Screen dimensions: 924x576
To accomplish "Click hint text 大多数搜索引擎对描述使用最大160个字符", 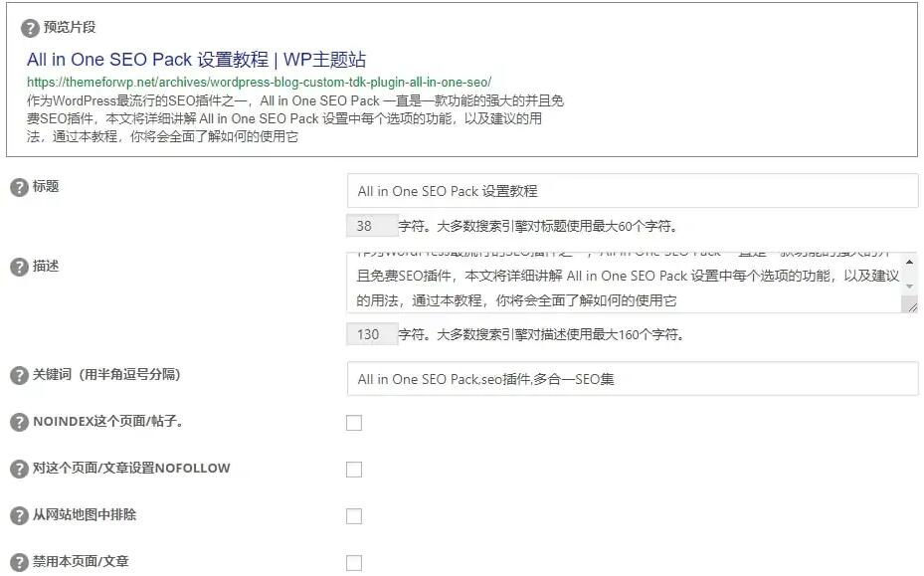I will (560, 334).
